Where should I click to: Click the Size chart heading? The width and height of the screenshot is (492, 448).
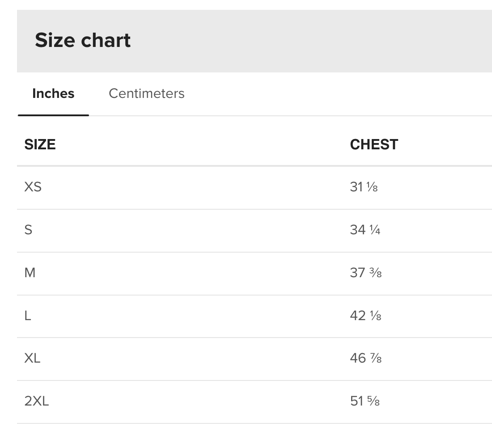[83, 40]
